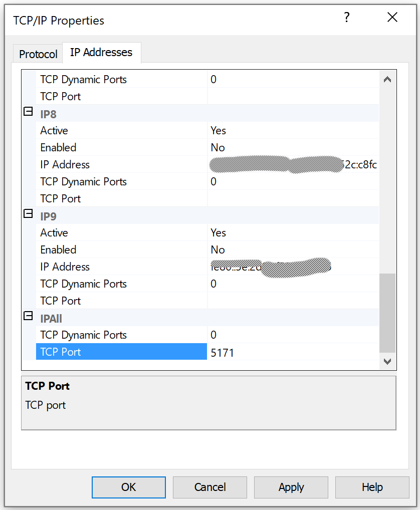420x510 pixels.
Task: Click OK to save TCP/IP properties
Action: tap(128, 487)
